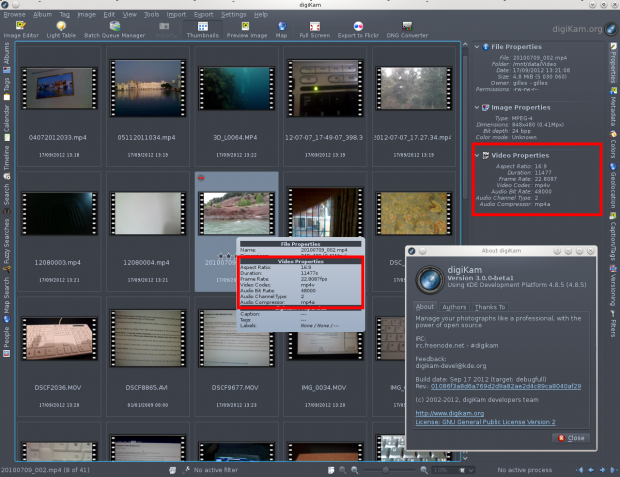This screenshot has width=620, height=477.
Task: Open the Help menu
Action: point(261,15)
